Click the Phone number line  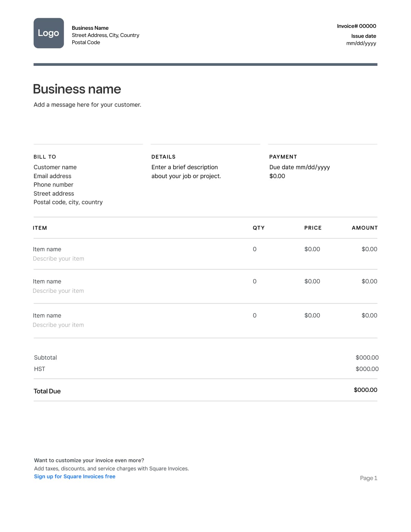tap(53, 185)
